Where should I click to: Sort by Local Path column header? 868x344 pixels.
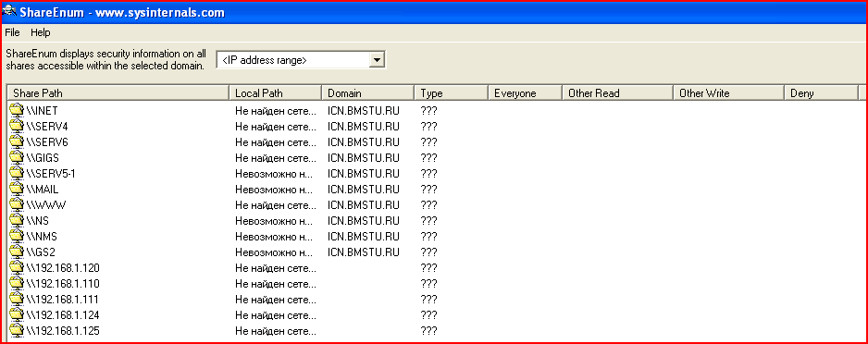pyautogui.click(x=276, y=92)
